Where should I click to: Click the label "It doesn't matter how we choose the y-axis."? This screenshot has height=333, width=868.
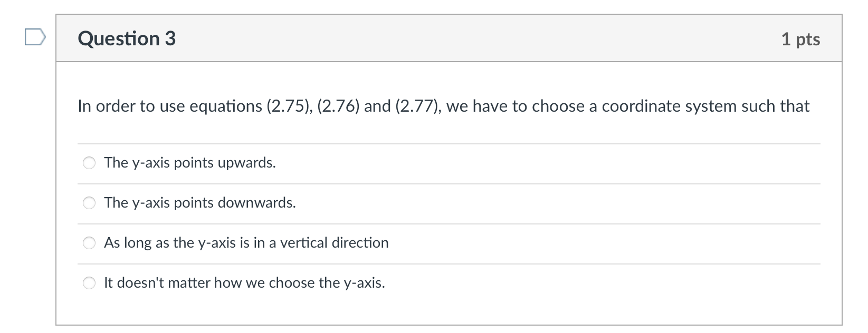coord(244,283)
